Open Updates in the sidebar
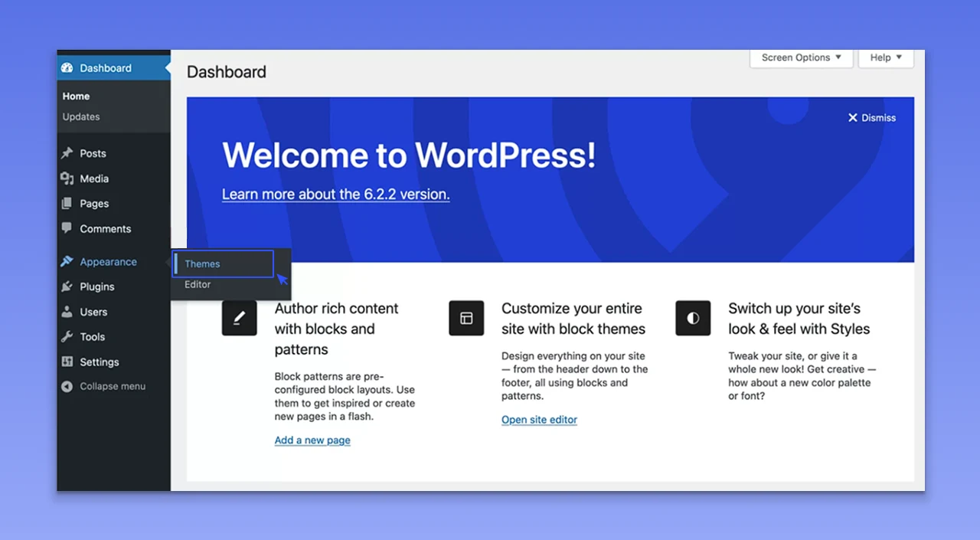The width and height of the screenshot is (980, 540). tap(81, 117)
